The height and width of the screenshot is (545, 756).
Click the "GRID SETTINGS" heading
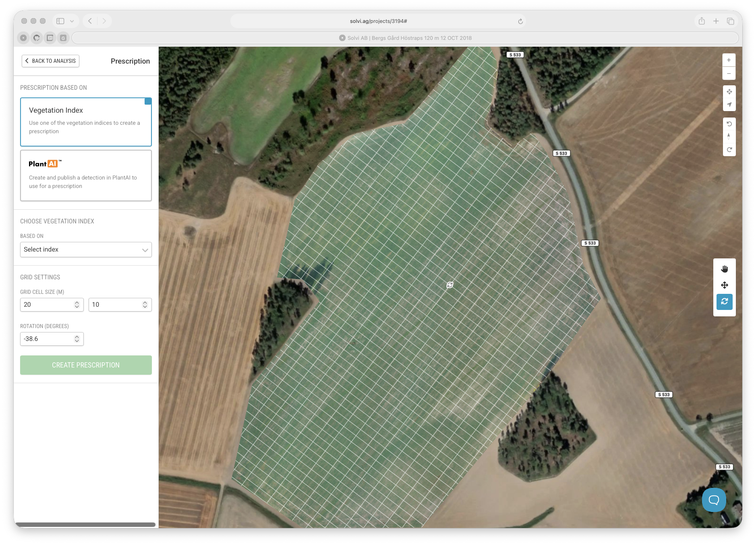click(40, 277)
